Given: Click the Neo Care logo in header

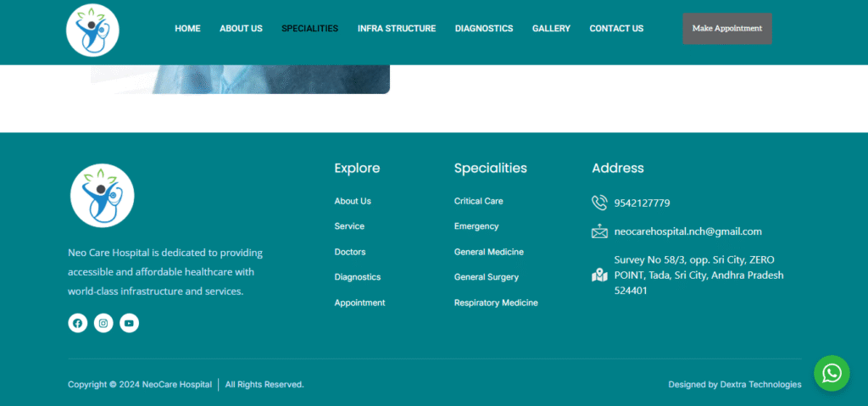Looking at the screenshot, I should coord(92,30).
